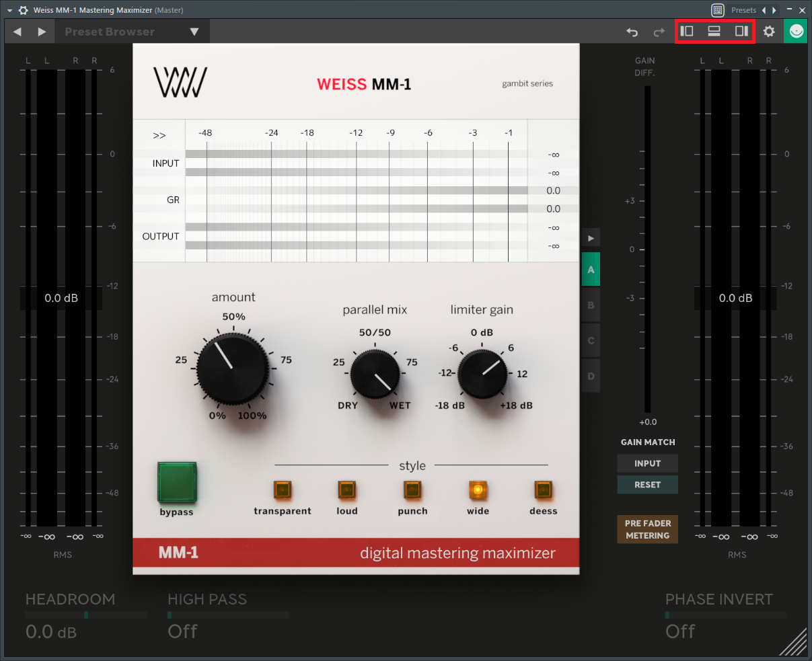Select the wide style
This screenshot has width=812, height=661.
pyautogui.click(x=478, y=490)
